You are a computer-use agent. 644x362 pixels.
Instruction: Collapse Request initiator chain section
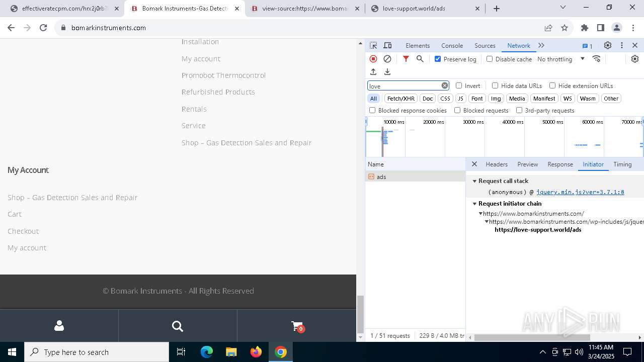click(x=474, y=204)
